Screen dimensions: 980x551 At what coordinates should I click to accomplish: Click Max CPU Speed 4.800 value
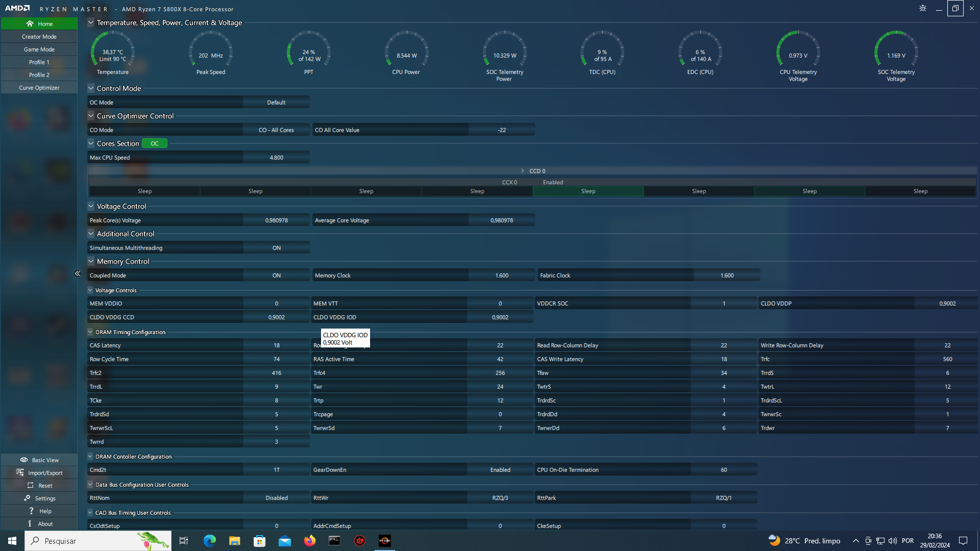point(276,158)
